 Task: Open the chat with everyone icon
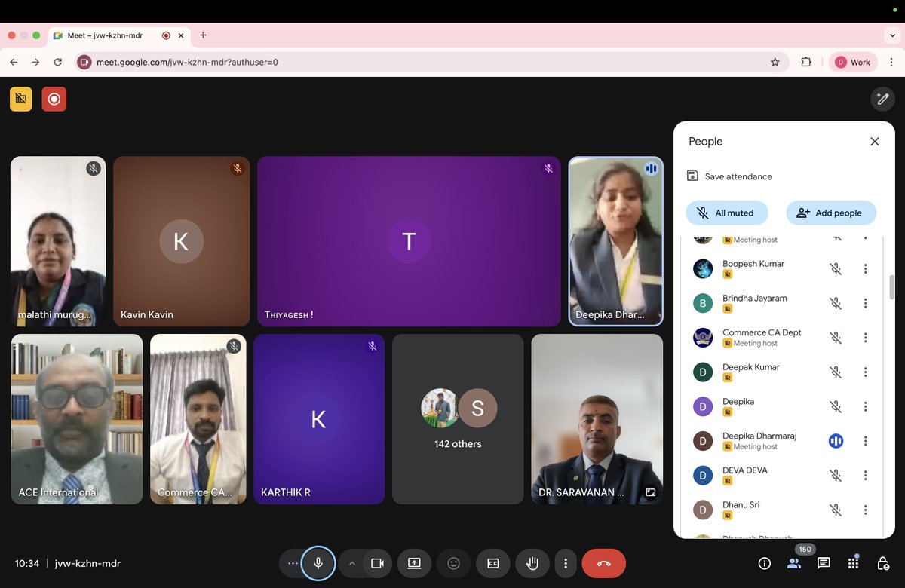[824, 563]
